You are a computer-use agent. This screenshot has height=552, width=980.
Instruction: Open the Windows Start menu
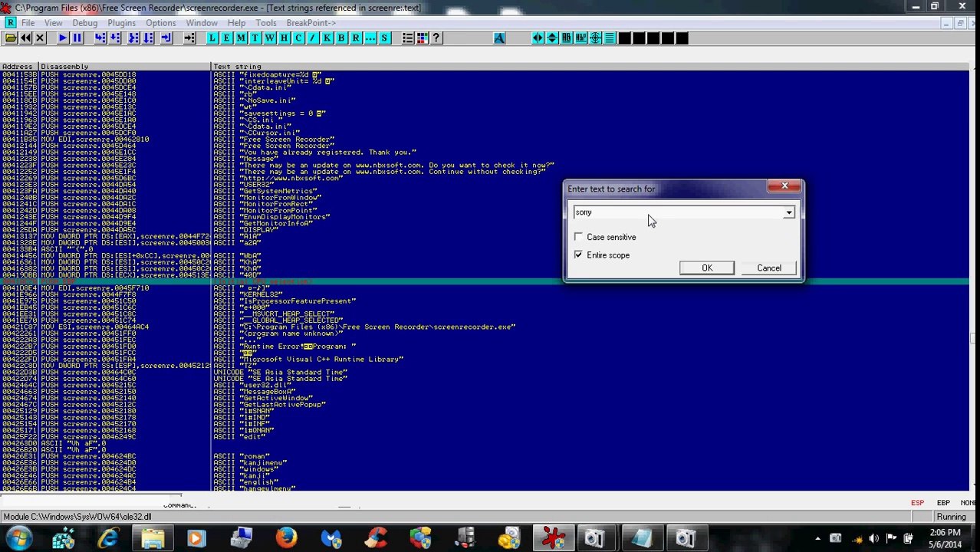pyautogui.click(x=17, y=538)
